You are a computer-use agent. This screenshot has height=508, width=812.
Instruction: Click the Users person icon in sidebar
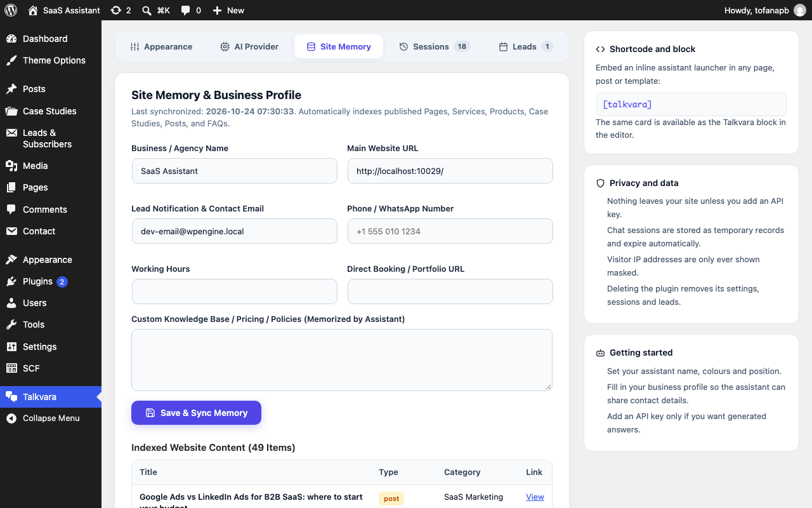(11, 303)
